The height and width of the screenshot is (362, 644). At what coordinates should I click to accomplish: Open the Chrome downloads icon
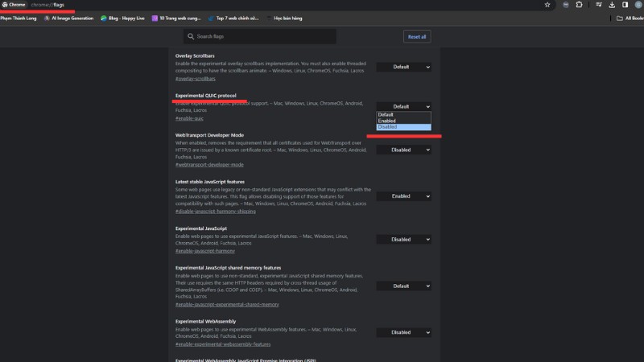click(613, 5)
